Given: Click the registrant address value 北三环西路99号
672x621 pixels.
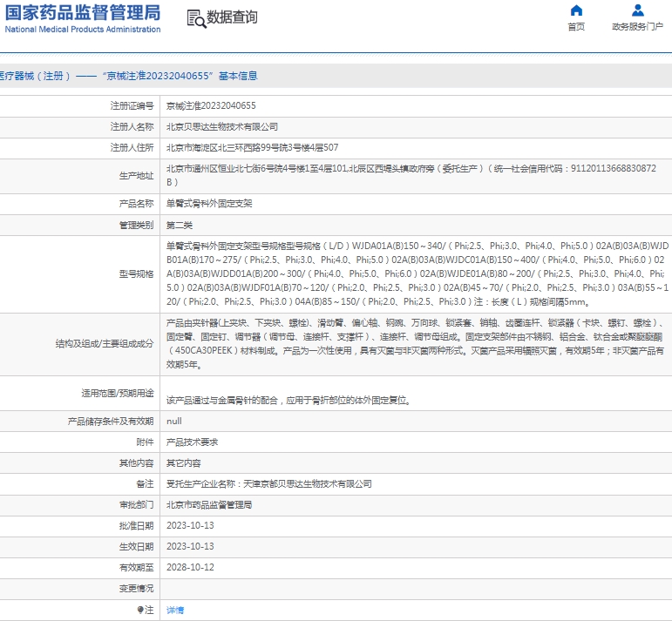Looking at the screenshot, I should pyautogui.click(x=252, y=148).
